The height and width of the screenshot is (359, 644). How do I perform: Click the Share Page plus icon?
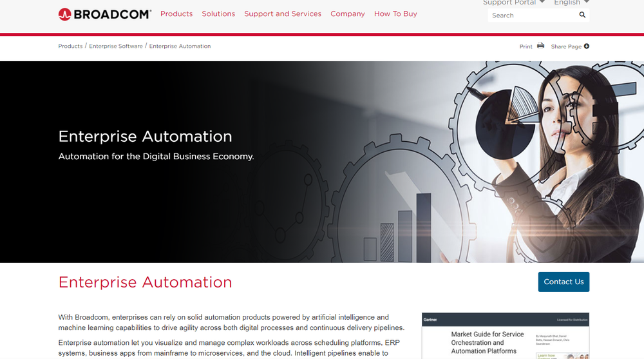pyautogui.click(x=587, y=46)
